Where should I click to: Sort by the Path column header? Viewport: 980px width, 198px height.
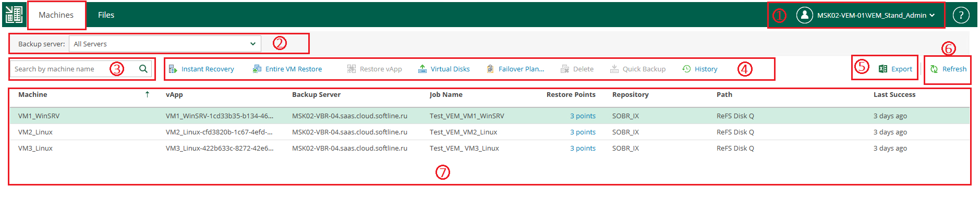tap(724, 94)
